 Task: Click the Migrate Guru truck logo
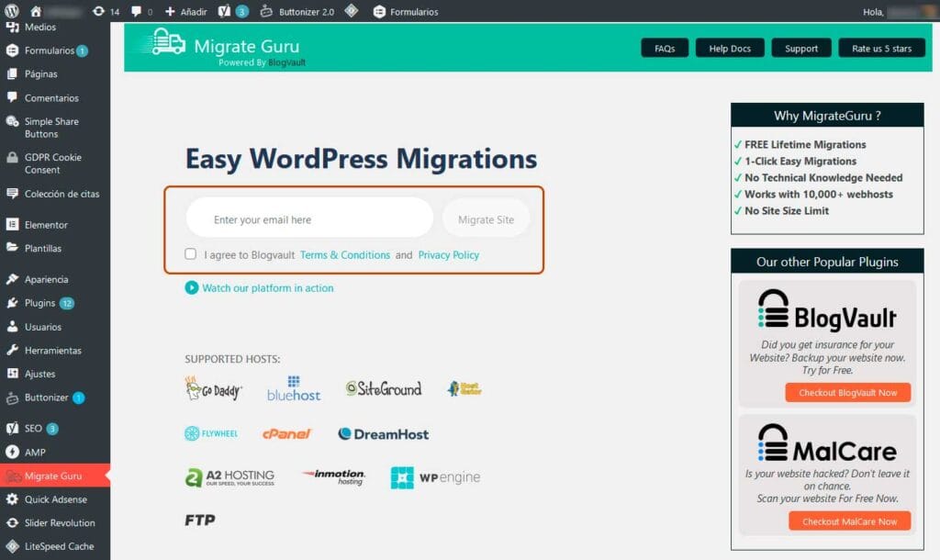point(162,43)
